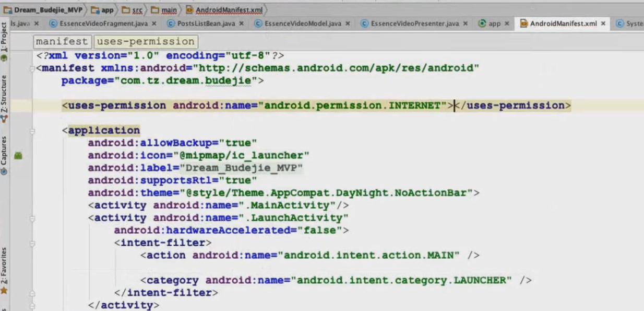This screenshot has height=311, width=644.
Task: Click the class icon on EssenceVideoFragment.java tab
Action: pyautogui.click(x=53, y=24)
